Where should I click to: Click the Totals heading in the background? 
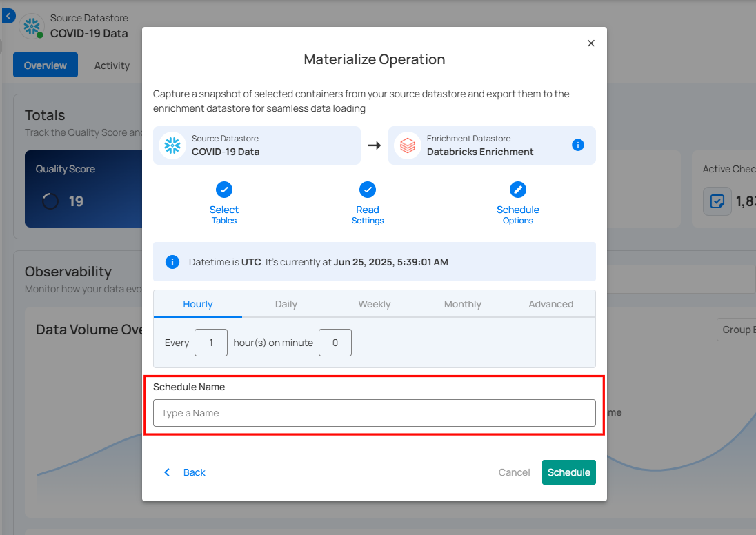coord(45,115)
